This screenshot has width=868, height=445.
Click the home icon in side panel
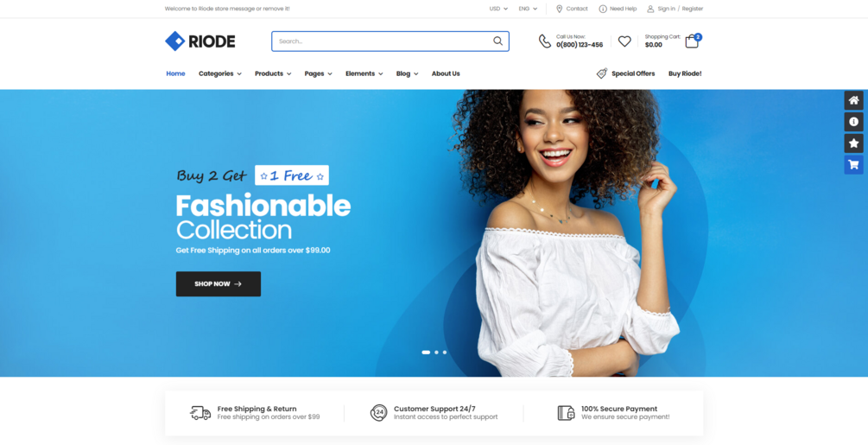pyautogui.click(x=853, y=100)
